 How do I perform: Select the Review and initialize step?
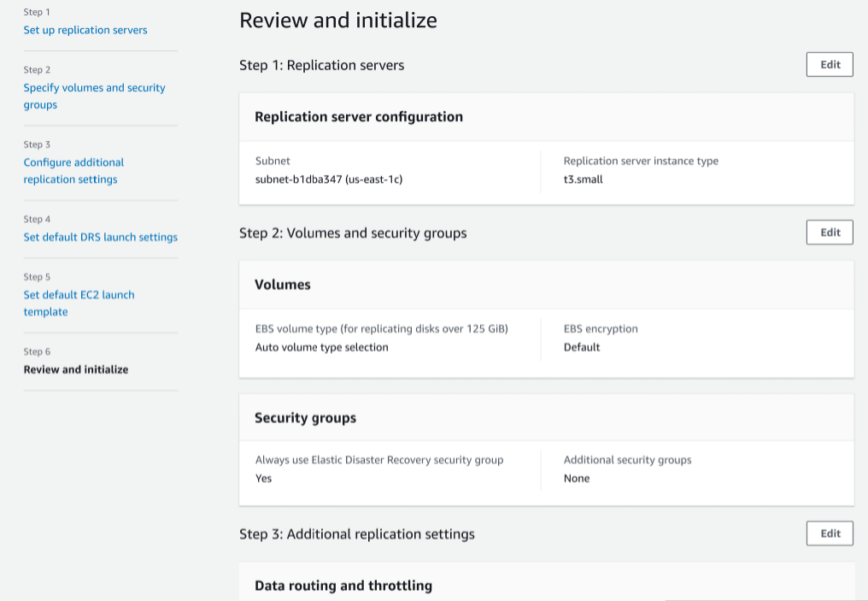coord(76,369)
